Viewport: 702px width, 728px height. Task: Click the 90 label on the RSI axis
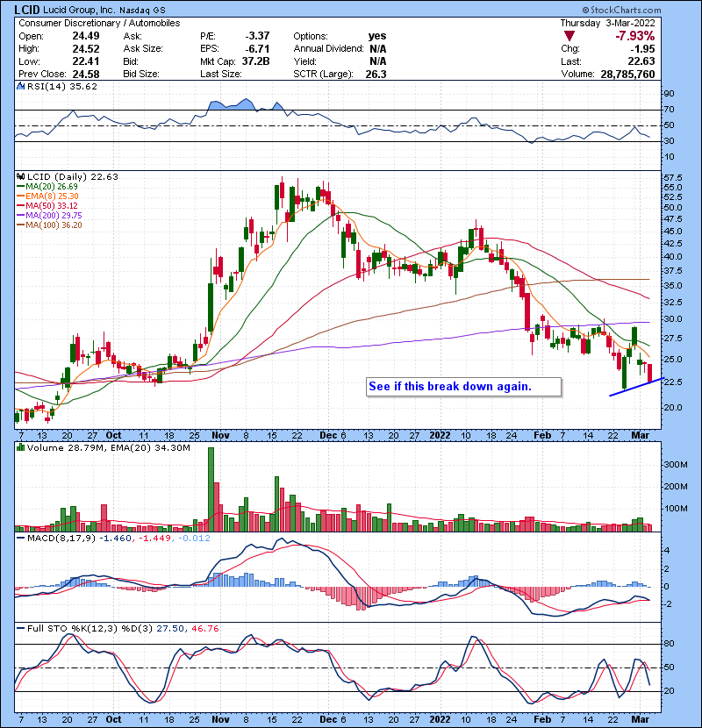coord(670,94)
